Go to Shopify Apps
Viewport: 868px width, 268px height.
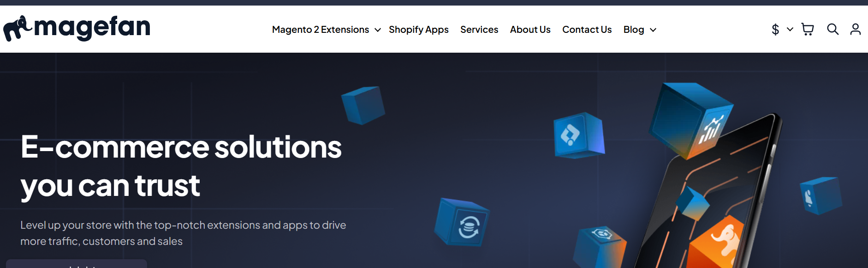419,30
